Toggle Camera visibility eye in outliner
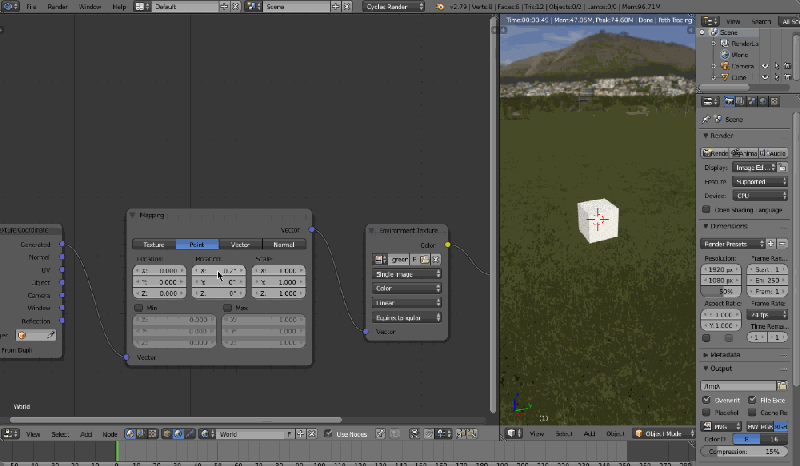This screenshot has width=800, height=466. click(x=765, y=66)
